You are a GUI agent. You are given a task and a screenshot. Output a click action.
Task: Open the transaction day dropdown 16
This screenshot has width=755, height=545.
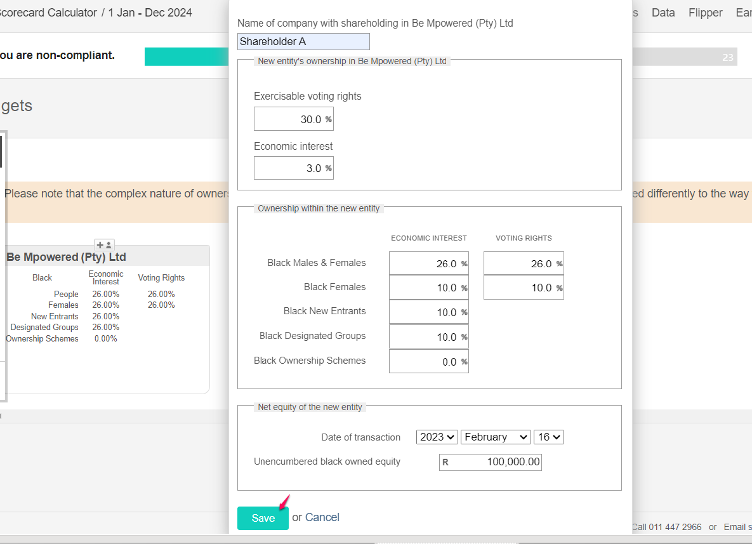(548, 437)
